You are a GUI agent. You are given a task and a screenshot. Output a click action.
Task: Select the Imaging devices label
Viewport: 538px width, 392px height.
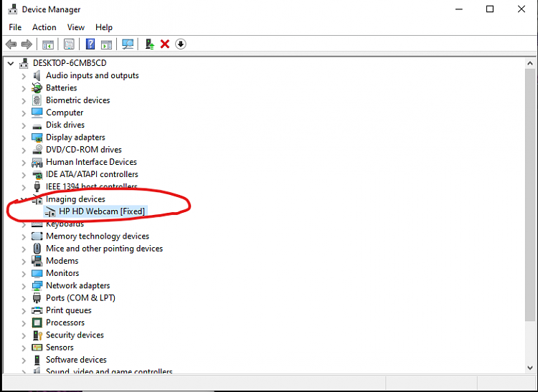point(75,199)
